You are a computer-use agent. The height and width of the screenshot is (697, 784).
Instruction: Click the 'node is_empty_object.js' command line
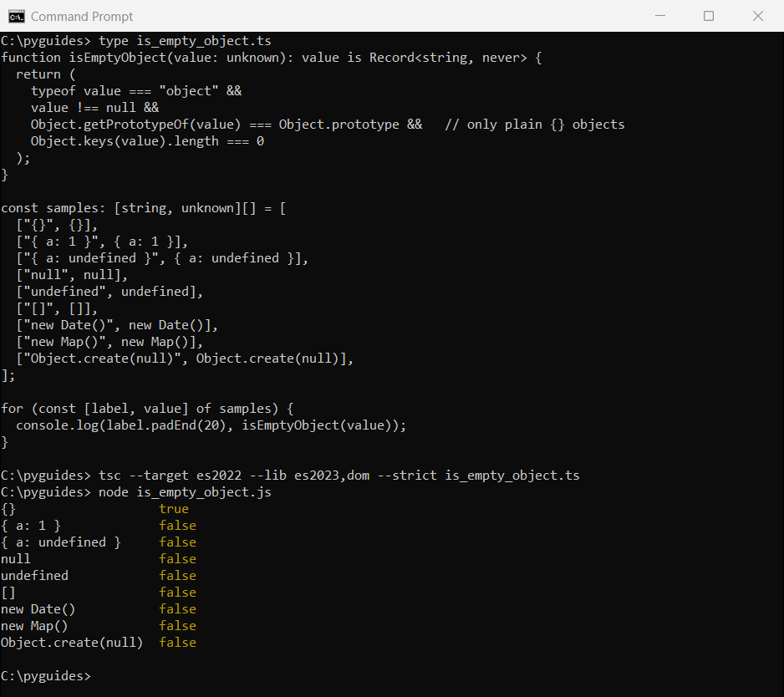point(136,492)
